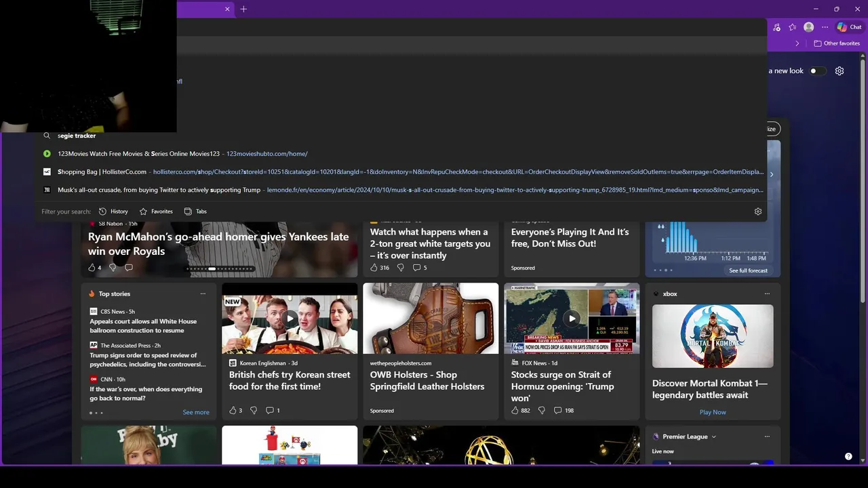
Task: Open Ryan McMahon's go-ahead homer Yankees article
Action: (218, 243)
